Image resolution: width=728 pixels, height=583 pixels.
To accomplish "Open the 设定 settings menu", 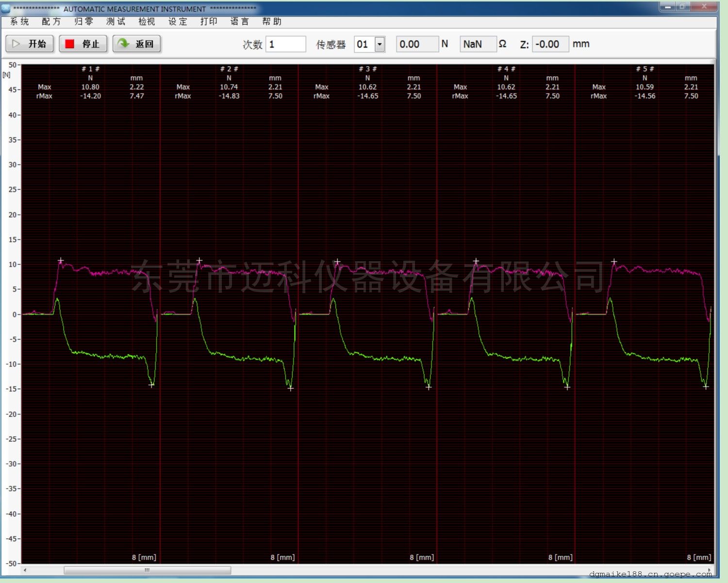I will tap(178, 21).
